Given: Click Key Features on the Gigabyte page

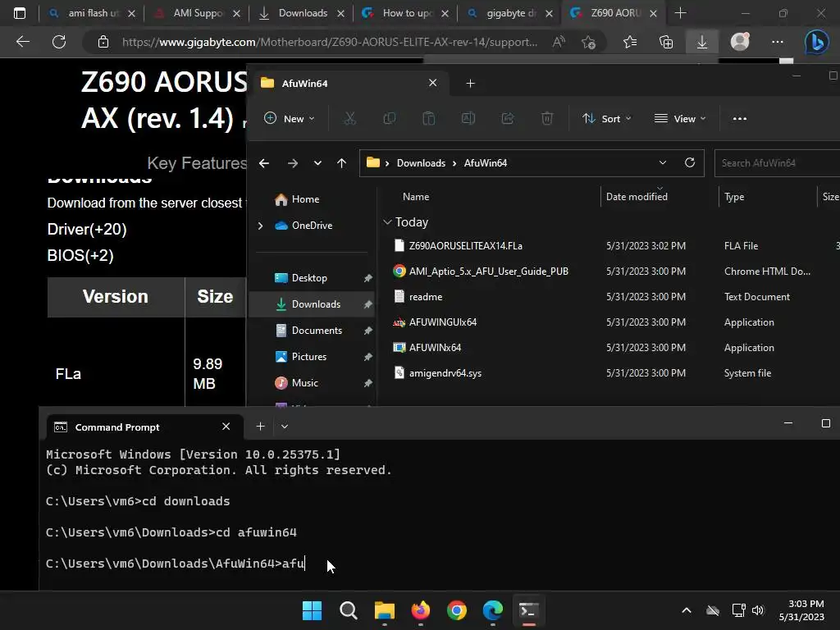Looking at the screenshot, I should click(x=197, y=163).
